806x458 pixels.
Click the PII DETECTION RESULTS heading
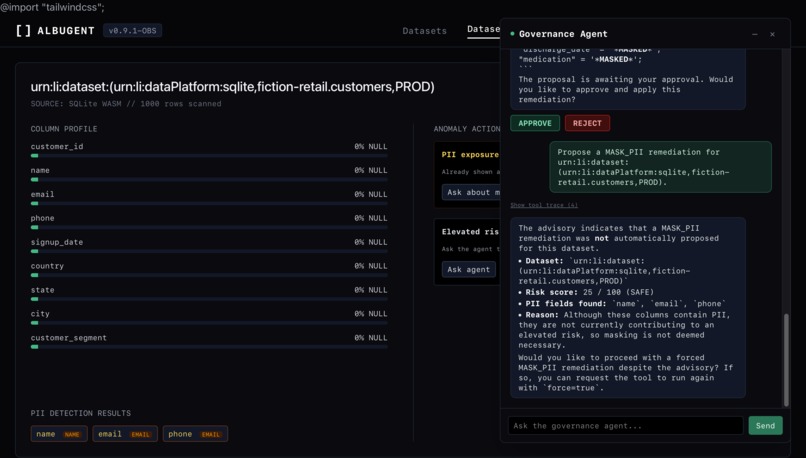pyautogui.click(x=81, y=413)
